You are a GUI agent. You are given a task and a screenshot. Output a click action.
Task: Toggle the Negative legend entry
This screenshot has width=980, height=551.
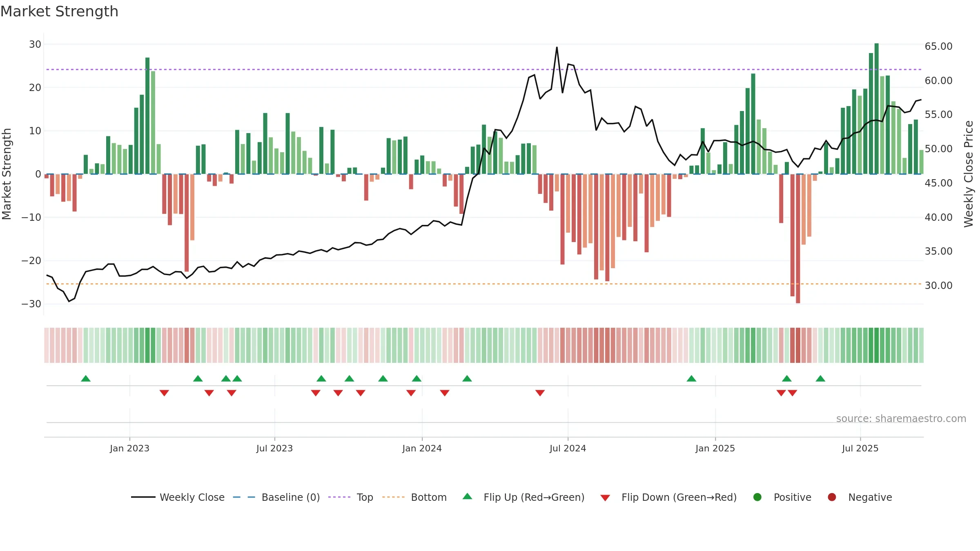point(860,497)
